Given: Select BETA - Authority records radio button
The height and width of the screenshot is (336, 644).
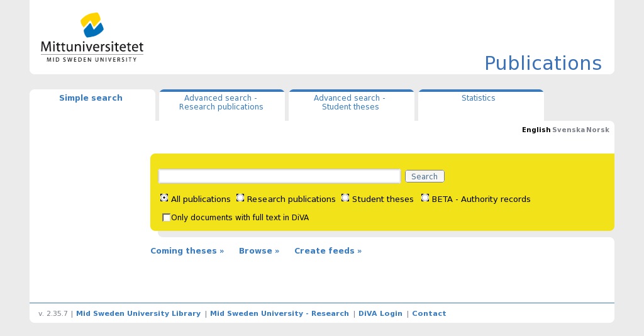Looking at the screenshot, I should click(425, 198).
